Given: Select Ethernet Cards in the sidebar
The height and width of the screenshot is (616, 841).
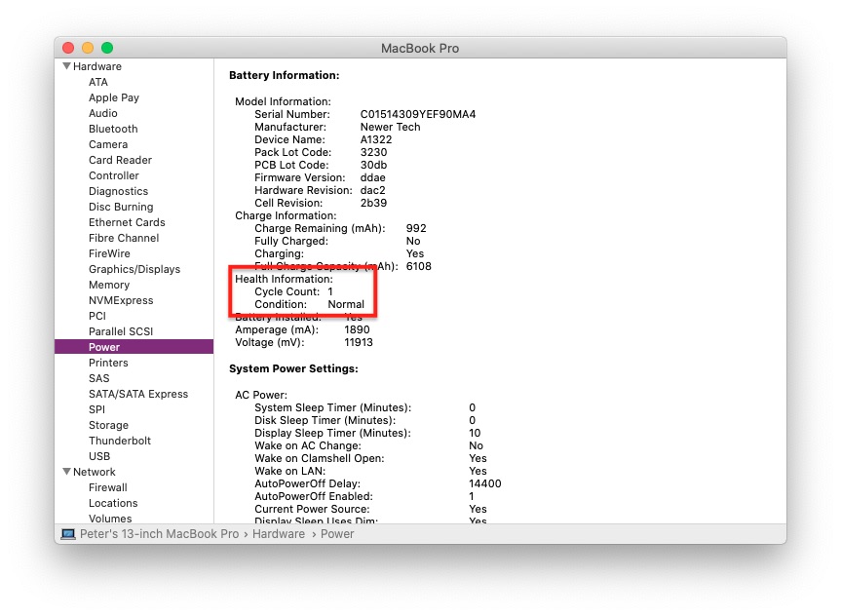Looking at the screenshot, I should coord(127,222).
